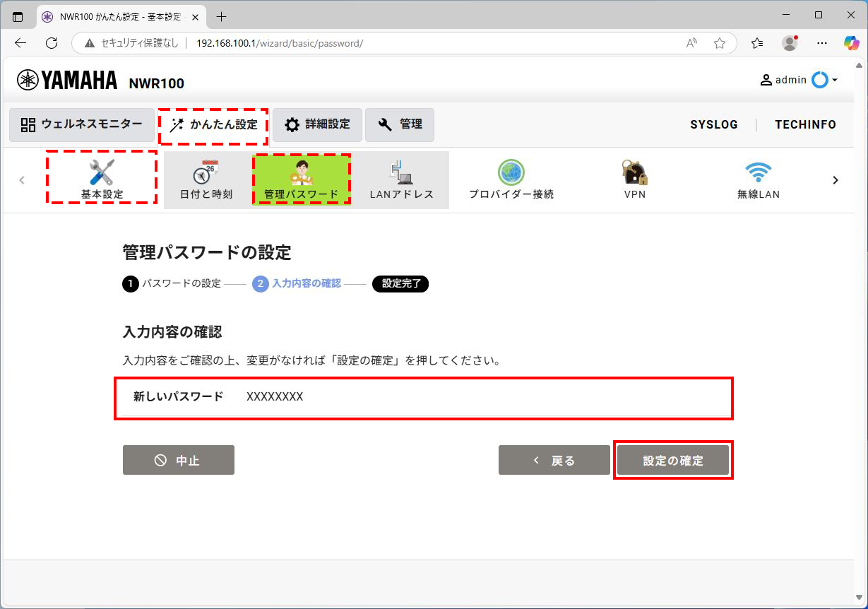Click the highlighted 管理パスワード icon
The height and width of the screenshot is (609, 868).
(302, 179)
